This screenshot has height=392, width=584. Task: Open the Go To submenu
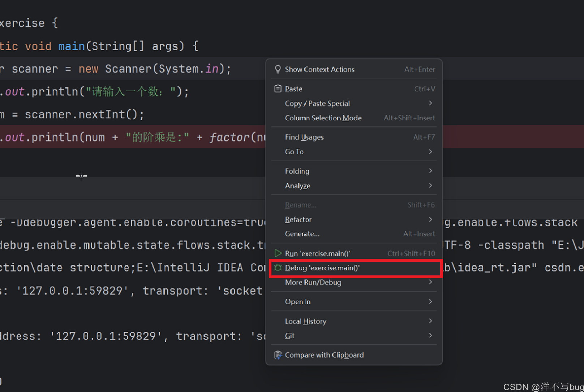[x=354, y=152]
